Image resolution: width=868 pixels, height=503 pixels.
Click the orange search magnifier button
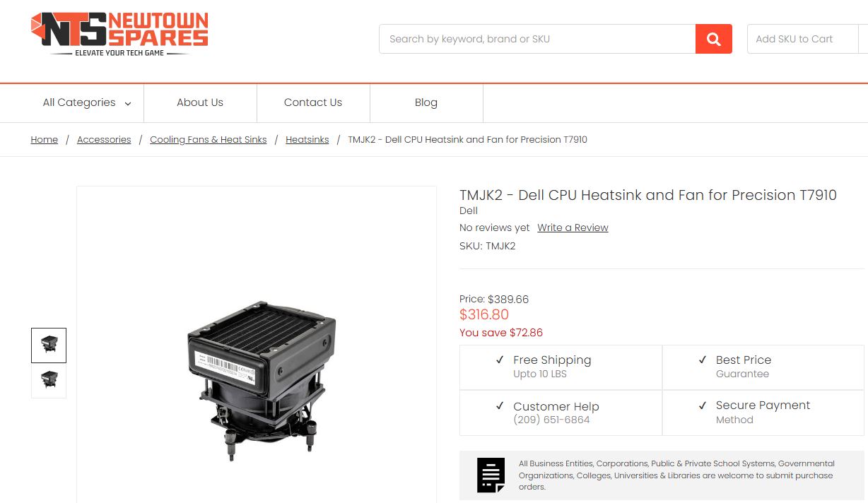point(714,39)
